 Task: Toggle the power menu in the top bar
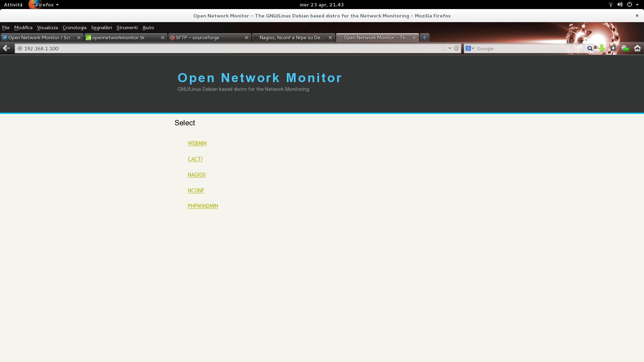pyautogui.click(x=630, y=4)
